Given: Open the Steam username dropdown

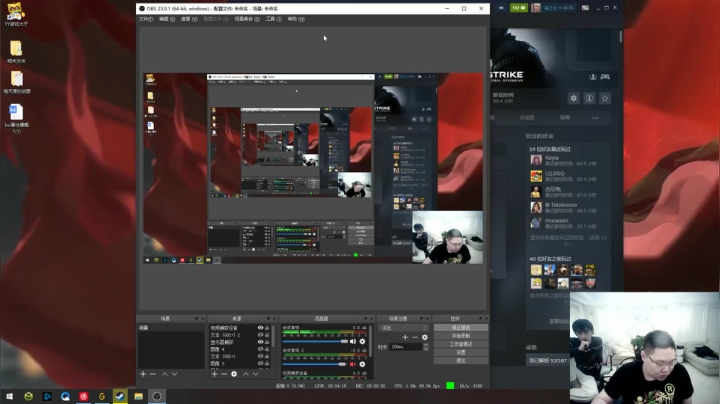Looking at the screenshot, I should click(558, 8).
